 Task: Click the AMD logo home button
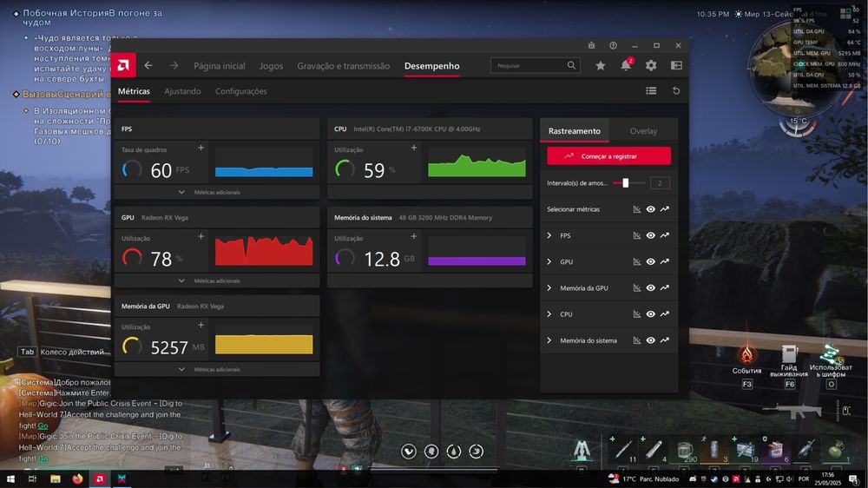[123, 65]
